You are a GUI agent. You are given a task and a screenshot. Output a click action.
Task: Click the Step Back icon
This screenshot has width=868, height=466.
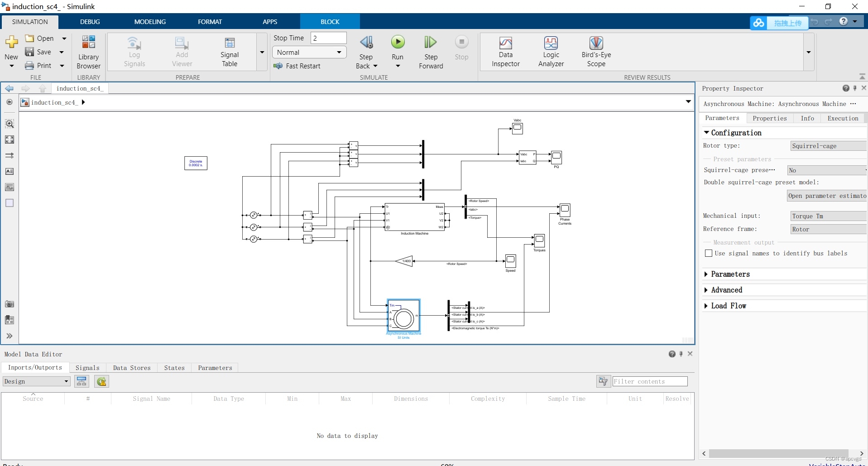point(366,42)
